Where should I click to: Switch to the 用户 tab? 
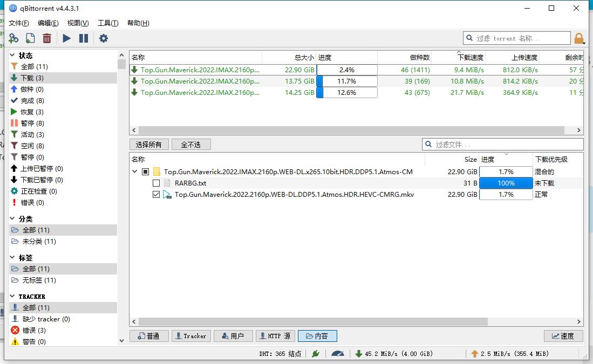233,336
